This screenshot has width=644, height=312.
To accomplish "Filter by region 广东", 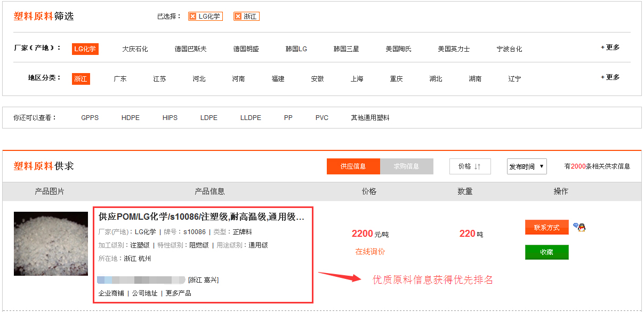I will (x=120, y=79).
